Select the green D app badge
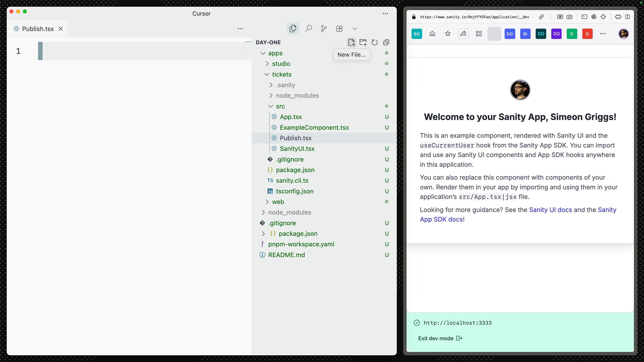The height and width of the screenshot is (362, 644). (572, 34)
